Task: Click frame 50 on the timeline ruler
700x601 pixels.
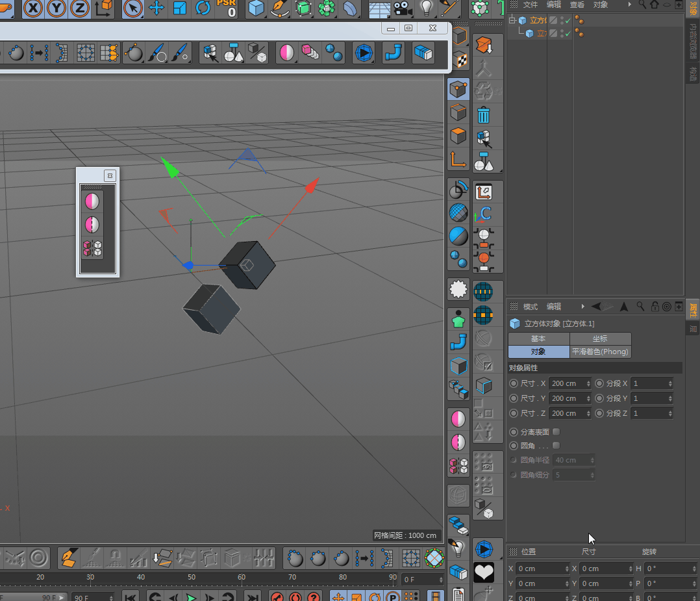Action: coord(192,577)
